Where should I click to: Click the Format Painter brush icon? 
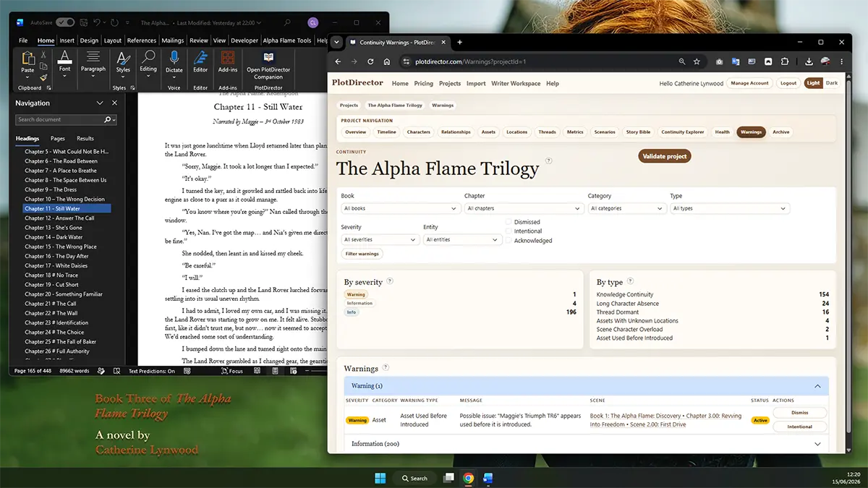click(x=43, y=77)
